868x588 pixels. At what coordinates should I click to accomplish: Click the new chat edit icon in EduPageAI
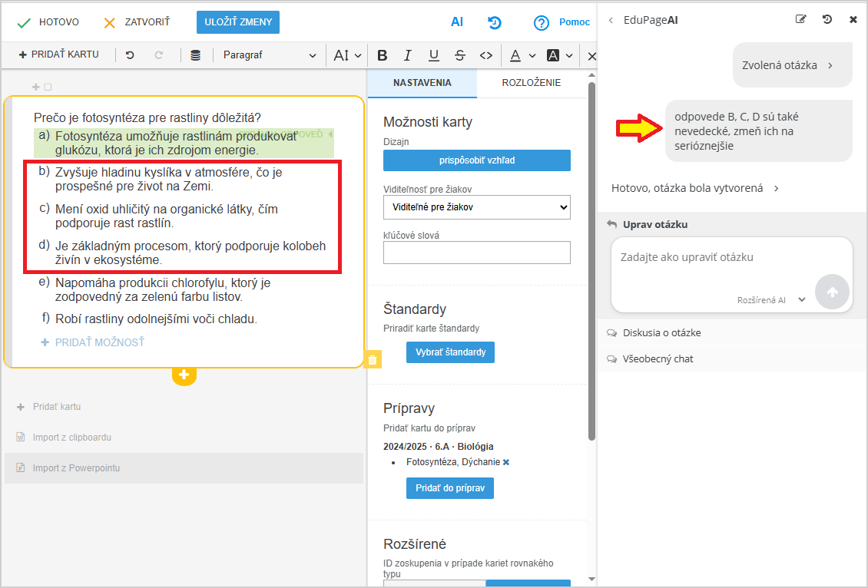coord(801,20)
